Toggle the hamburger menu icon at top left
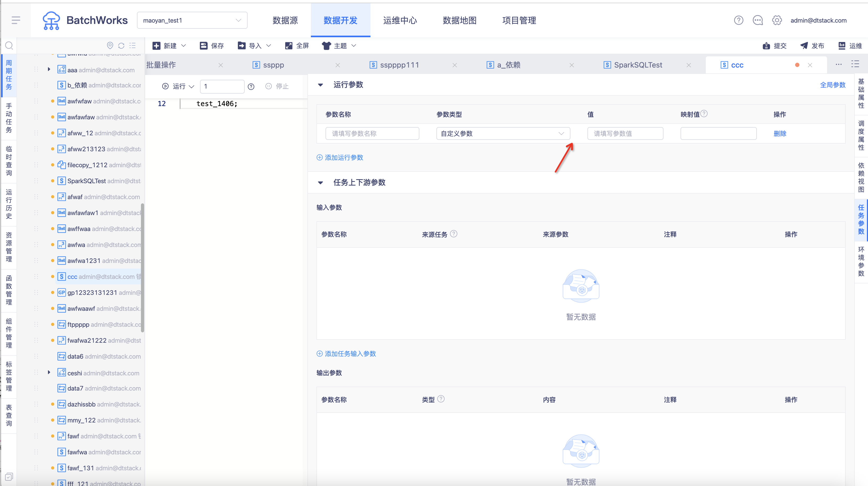Image resolution: width=868 pixels, height=486 pixels. coord(16,20)
